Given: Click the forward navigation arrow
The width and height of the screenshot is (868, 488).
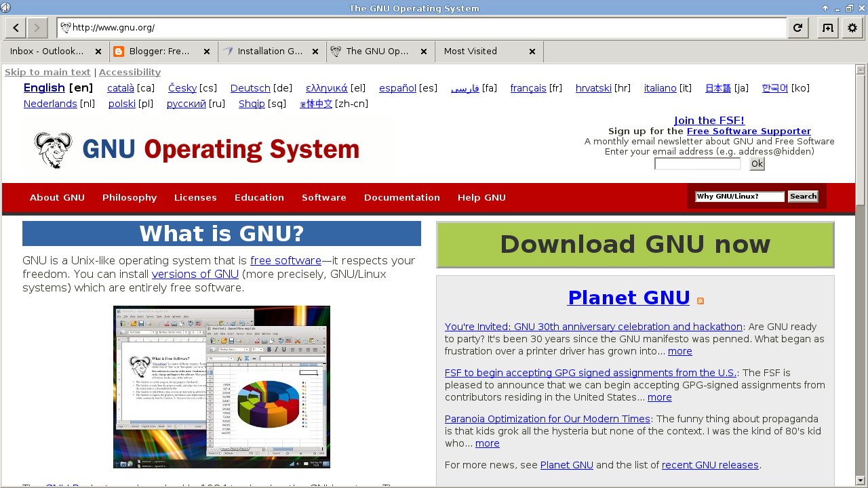Looking at the screenshot, I should (37, 28).
